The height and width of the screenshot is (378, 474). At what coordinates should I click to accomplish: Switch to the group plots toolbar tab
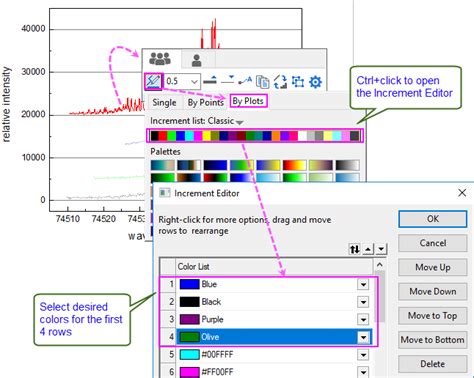coord(160,59)
